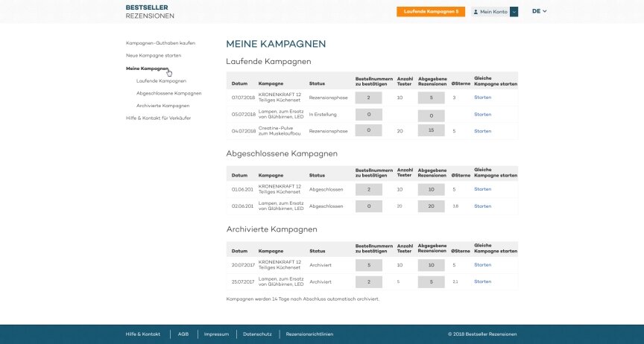Open AGB link in footer
This screenshot has height=344, width=644.
point(183,334)
